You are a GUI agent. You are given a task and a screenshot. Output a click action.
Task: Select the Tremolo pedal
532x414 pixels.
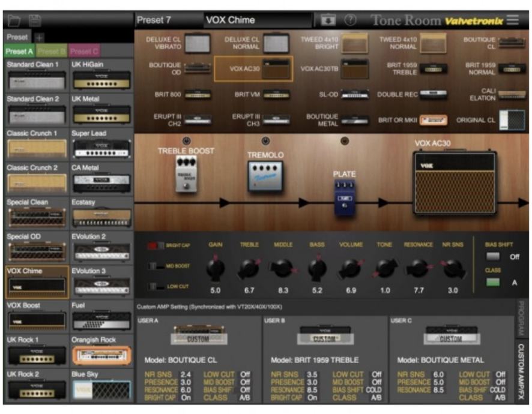(266, 176)
